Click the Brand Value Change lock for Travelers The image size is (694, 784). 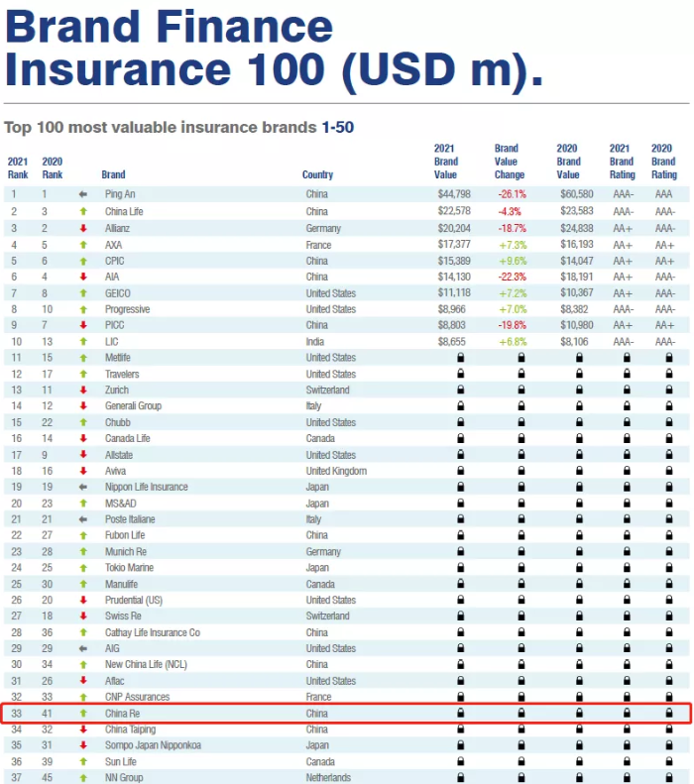pyautogui.click(x=521, y=374)
